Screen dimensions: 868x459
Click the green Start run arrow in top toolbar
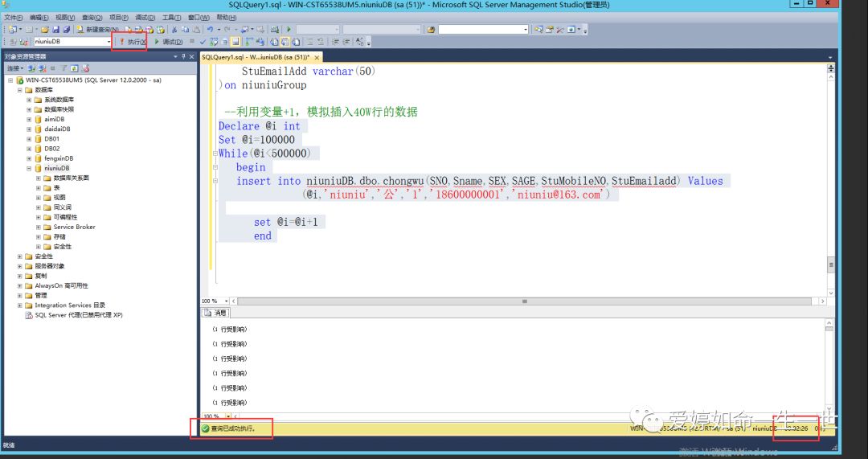tap(289, 30)
